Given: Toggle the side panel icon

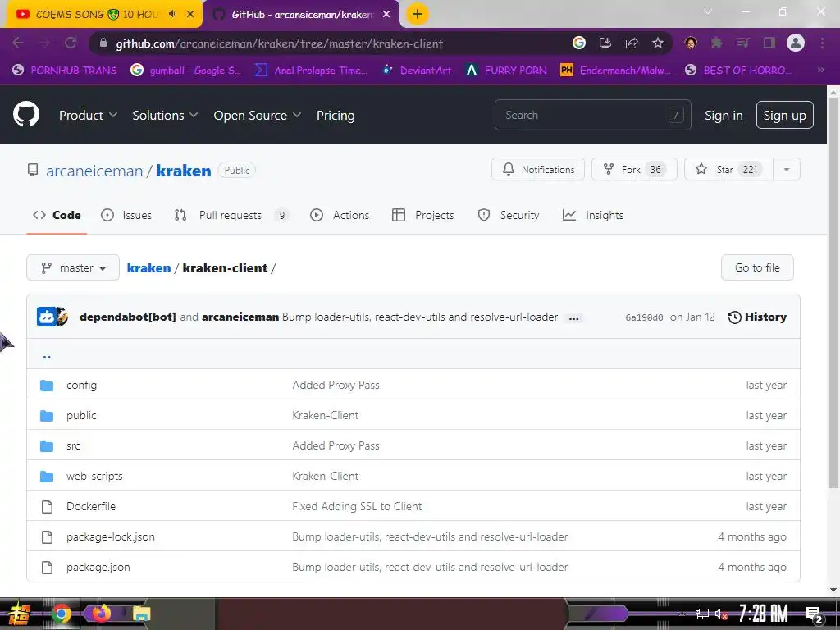Looking at the screenshot, I should pos(769,43).
